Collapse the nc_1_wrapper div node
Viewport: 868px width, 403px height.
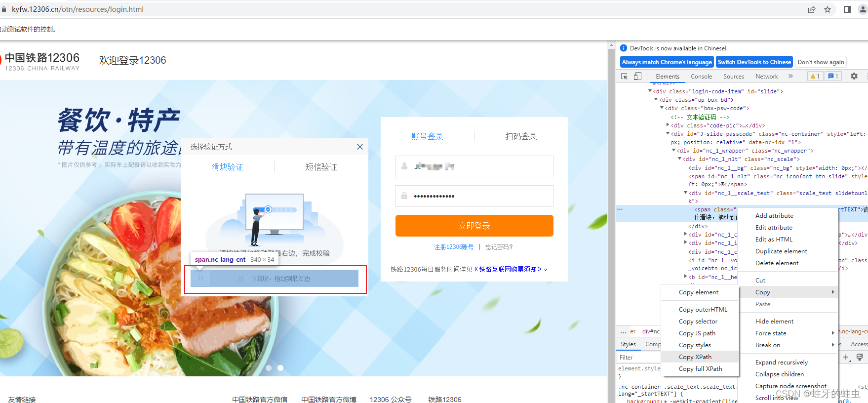click(673, 151)
